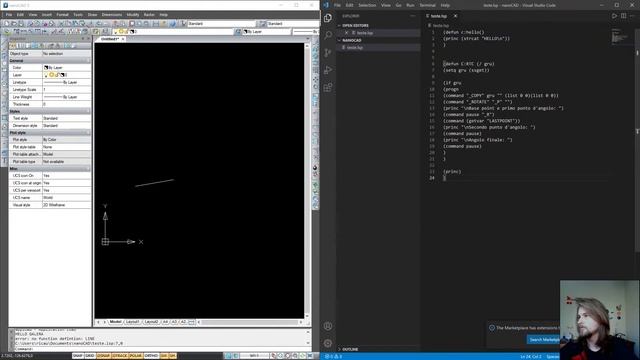
Task: Close the Properties panel in nanoCAD
Action: click(89, 39)
